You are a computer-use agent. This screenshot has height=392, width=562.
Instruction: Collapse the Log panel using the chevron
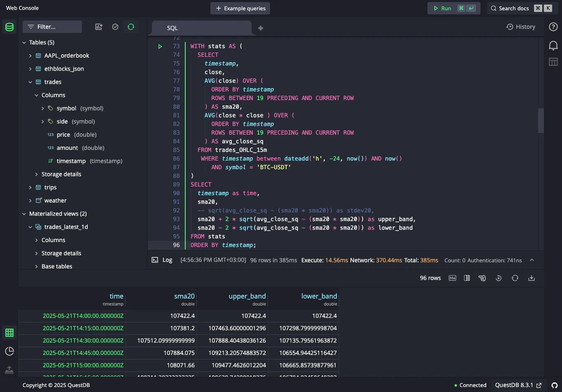(x=532, y=260)
